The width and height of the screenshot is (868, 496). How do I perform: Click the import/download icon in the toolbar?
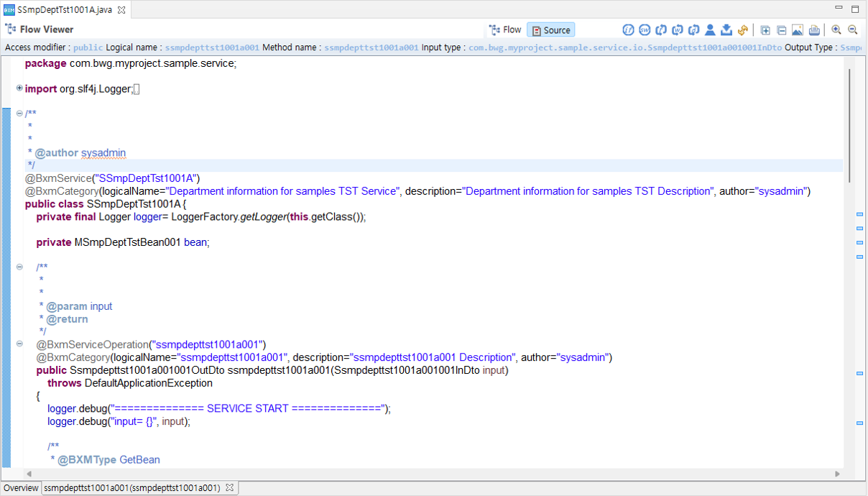point(726,31)
